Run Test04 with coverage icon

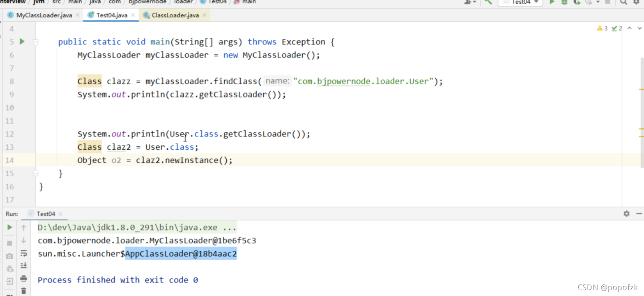point(577,2)
